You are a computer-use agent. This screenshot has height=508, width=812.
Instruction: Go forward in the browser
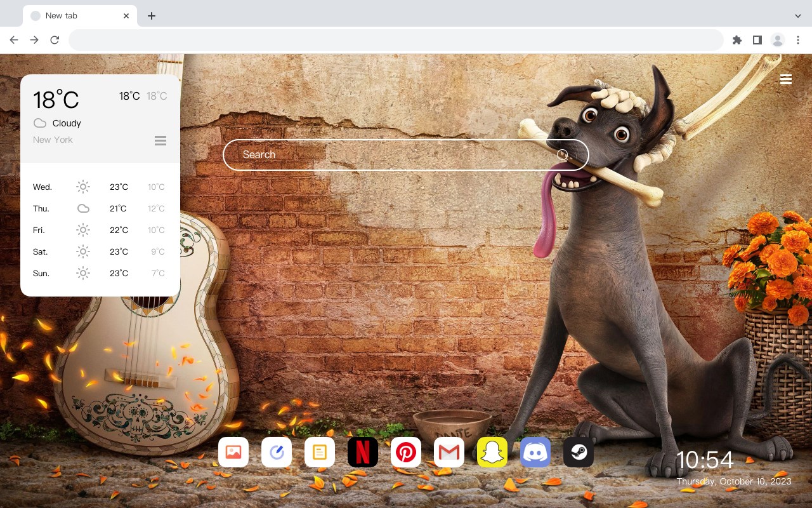click(x=34, y=40)
